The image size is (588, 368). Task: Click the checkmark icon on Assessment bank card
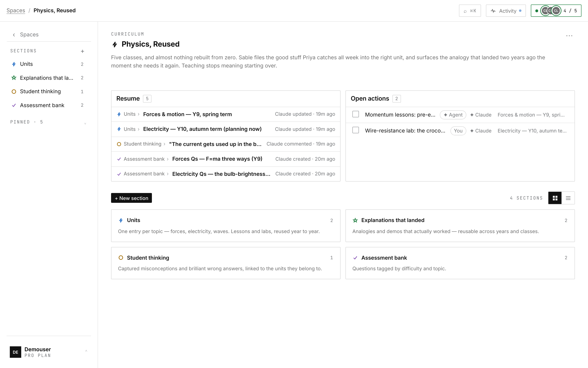(x=355, y=258)
